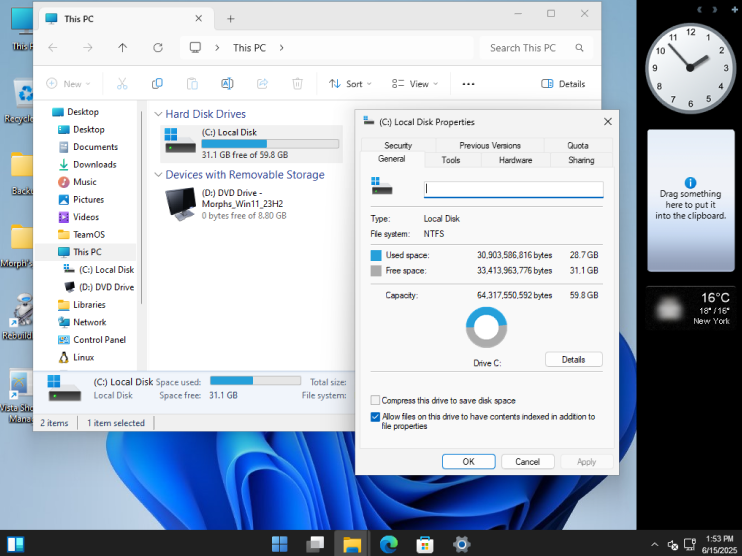Switch to the Hardware tab
This screenshot has width=742, height=556.
(x=515, y=160)
